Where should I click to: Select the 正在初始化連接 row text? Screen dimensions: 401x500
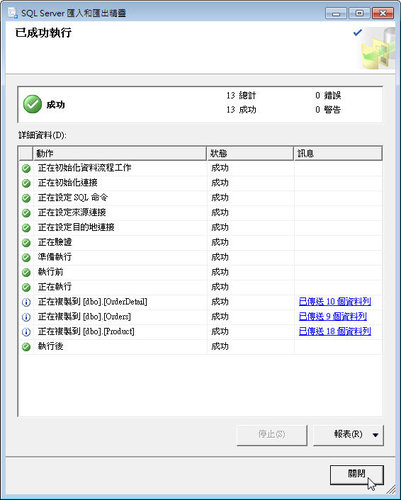[x=68, y=183]
